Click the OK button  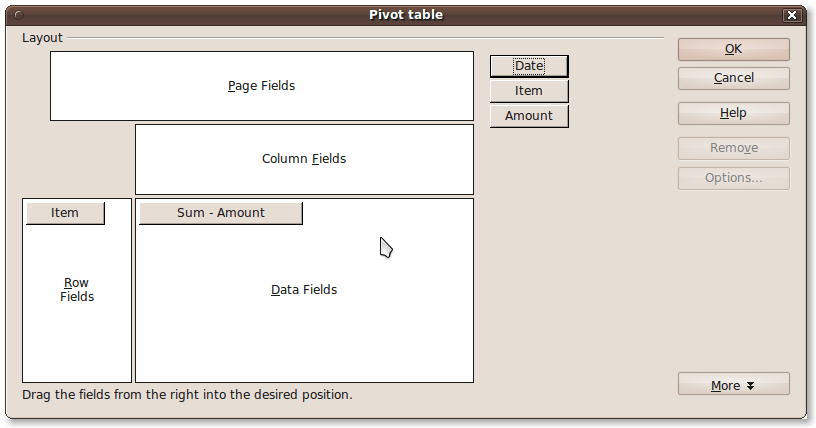(733, 49)
